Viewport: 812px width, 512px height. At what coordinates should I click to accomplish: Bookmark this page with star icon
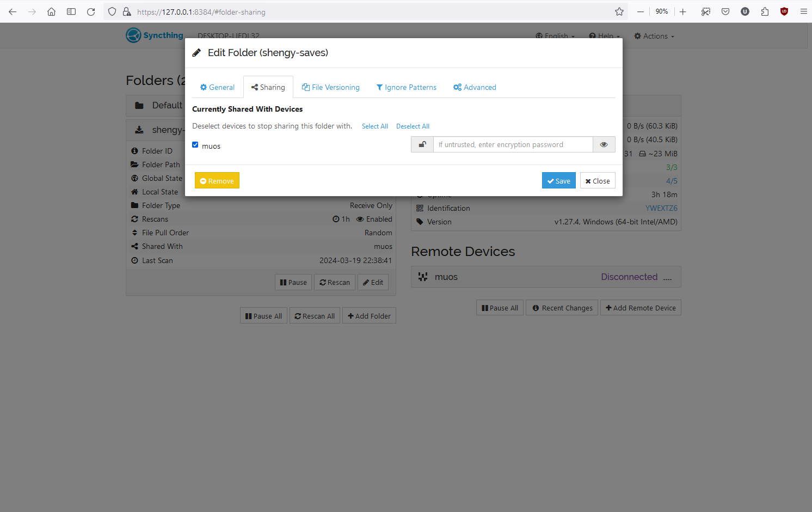pyautogui.click(x=619, y=11)
